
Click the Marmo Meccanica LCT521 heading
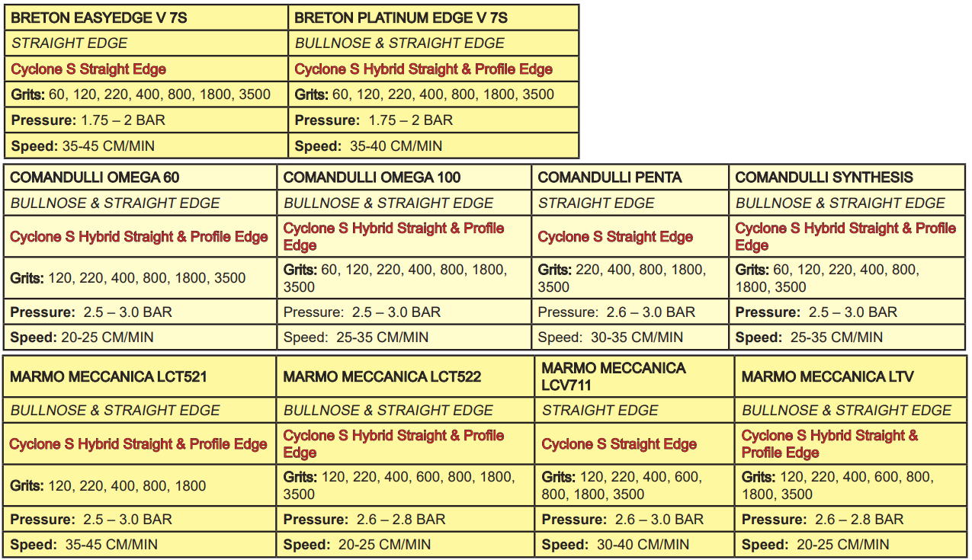108,376
